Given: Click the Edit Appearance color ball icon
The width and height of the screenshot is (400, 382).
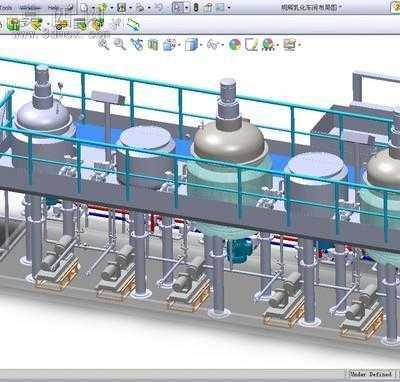Looking at the screenshot, I should coord(235,44).
